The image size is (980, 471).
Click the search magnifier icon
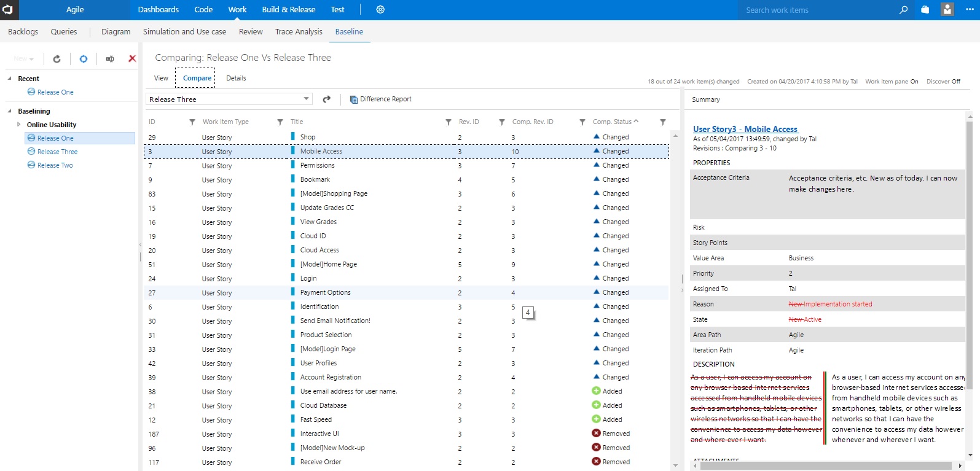pos(903,10)
